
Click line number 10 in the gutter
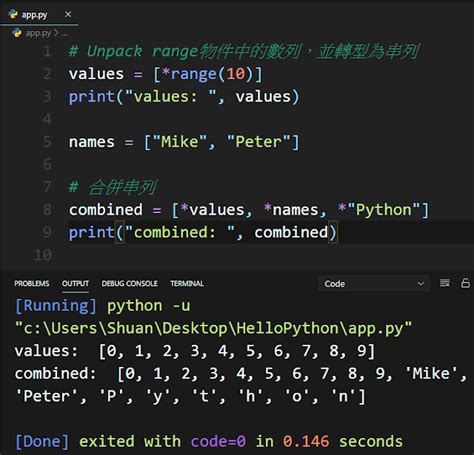43,255
